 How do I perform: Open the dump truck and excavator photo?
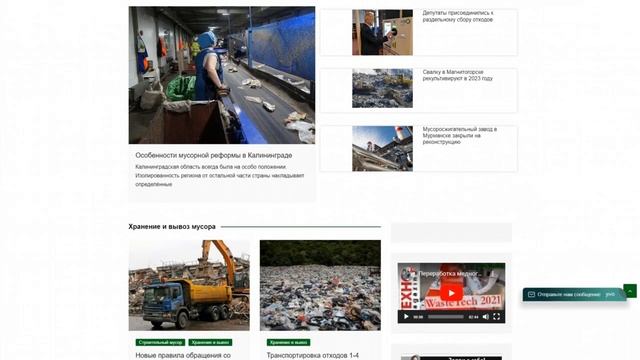coord(189,285)
